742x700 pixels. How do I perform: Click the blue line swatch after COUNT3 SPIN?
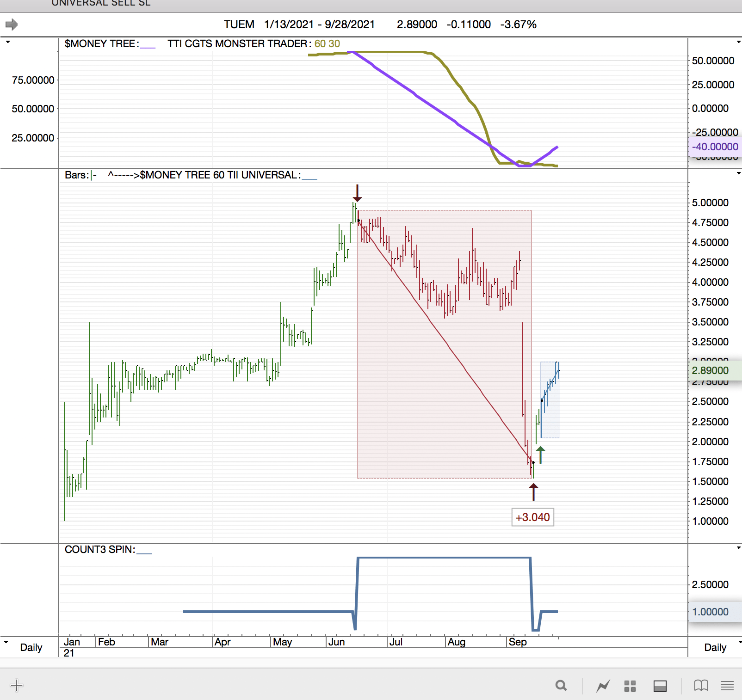click(144, 553)
